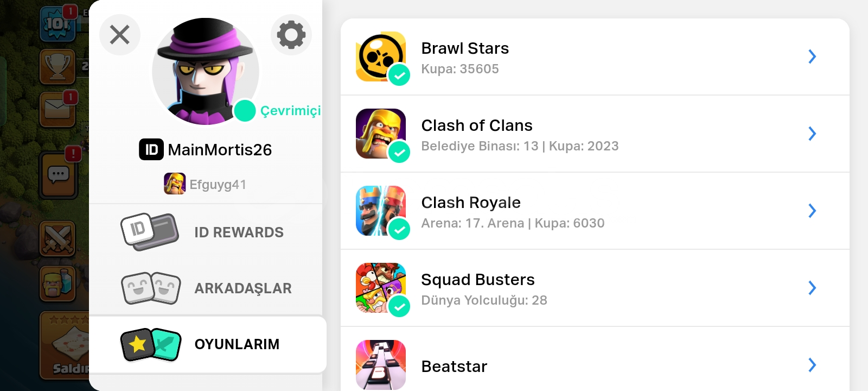The height and width of the screenshot is (391, 868).
Task: Open the crossed swords battle icon
Action: [x=58, y=238]
